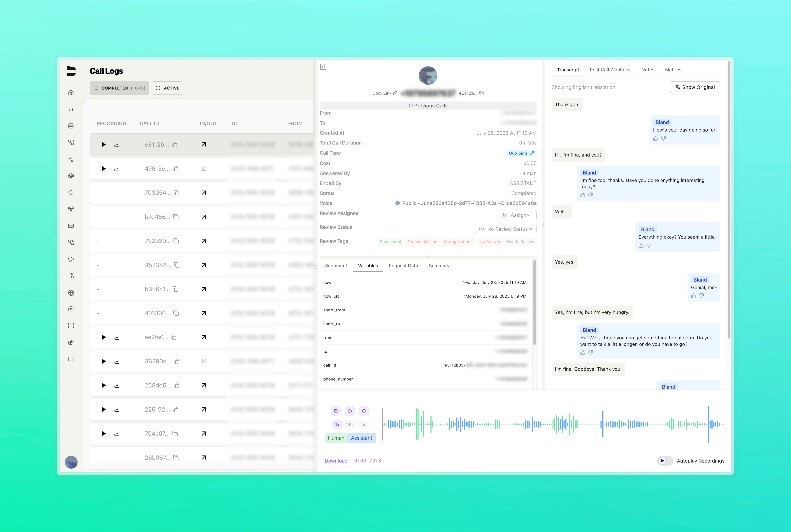This screenshot has width=791, height=532.
Task: Select the Transcript tab
Action: tap(568, 70)
